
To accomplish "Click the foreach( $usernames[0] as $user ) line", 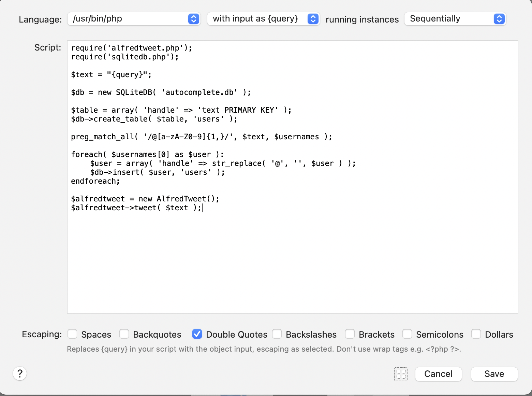I will click(x=147, y=154).
